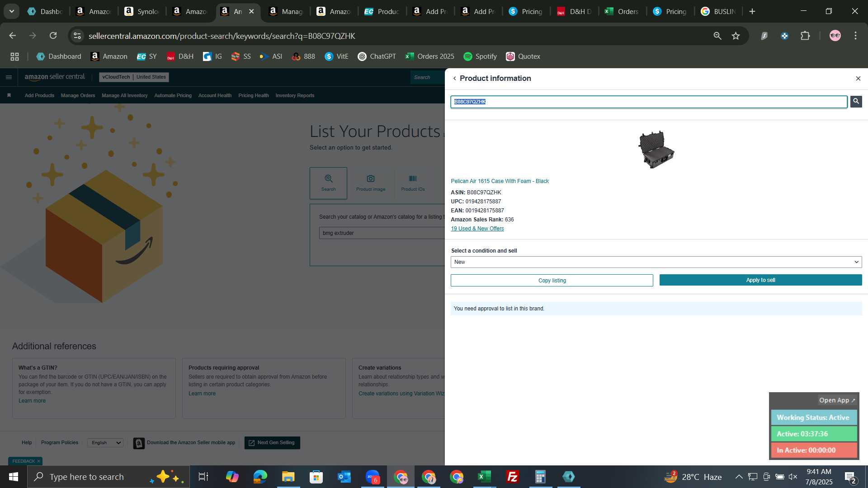868x488 pixels.
Task: Open a new browser tab
Action: pos(752,11)
